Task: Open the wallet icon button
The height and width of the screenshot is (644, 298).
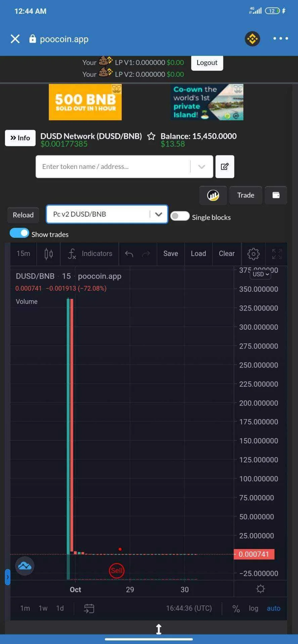Action: coord(276,195)
